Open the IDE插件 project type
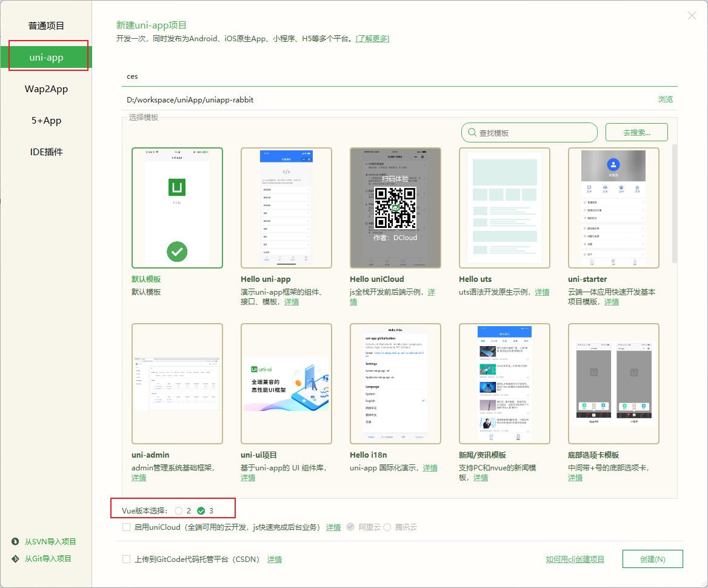 [46, 152]
